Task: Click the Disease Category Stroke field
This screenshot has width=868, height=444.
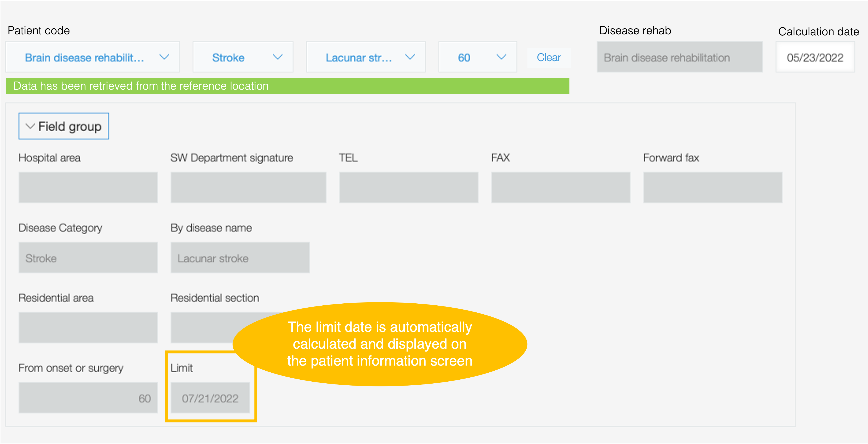Action: pyautogui.click(x=88, y=258)
